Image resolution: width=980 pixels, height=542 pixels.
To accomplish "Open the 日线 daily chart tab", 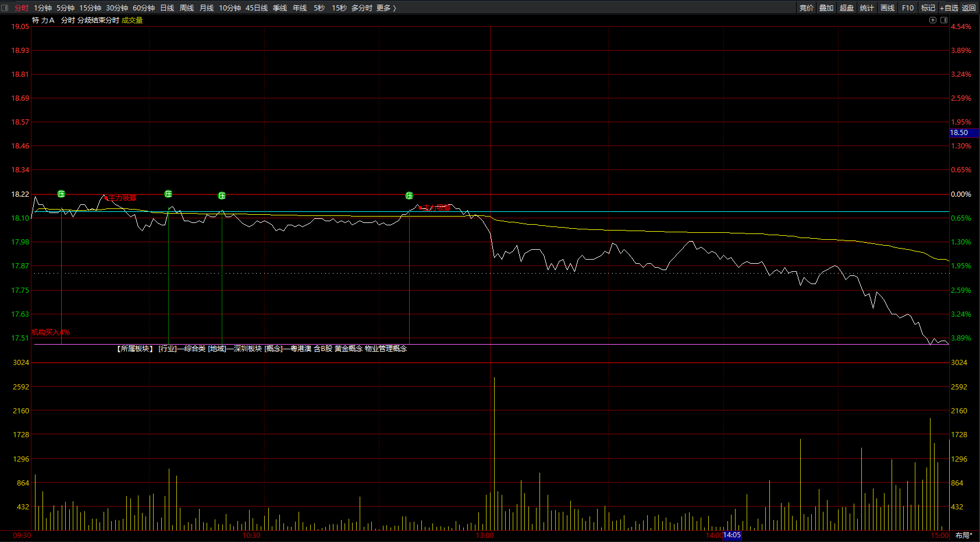I will point(167,8).
